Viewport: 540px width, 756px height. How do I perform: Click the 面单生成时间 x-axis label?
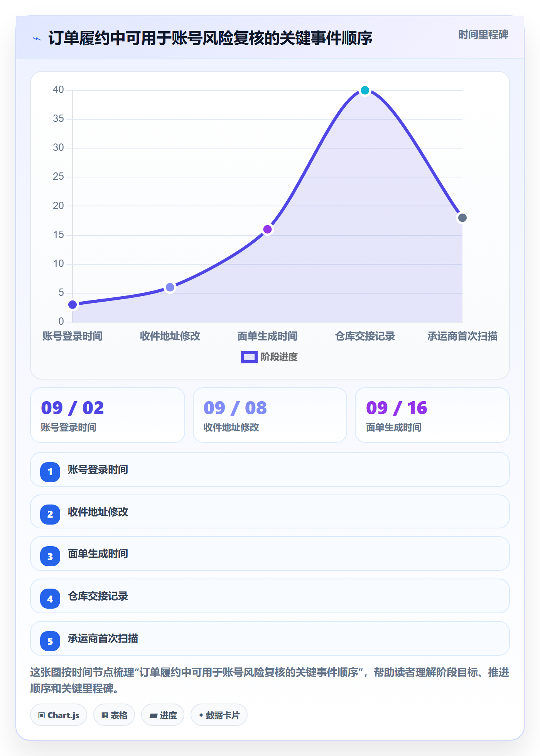pyautogui.click(x=268, y=336)
